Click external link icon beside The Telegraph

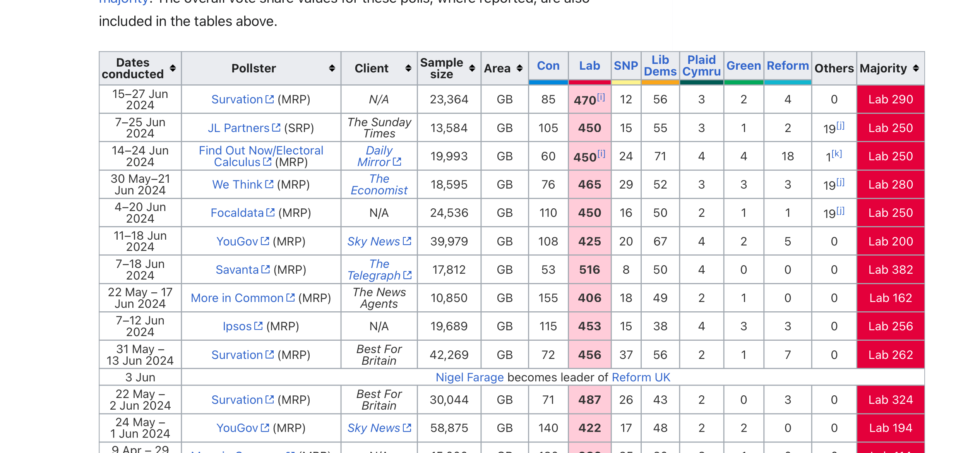(407, 275)
